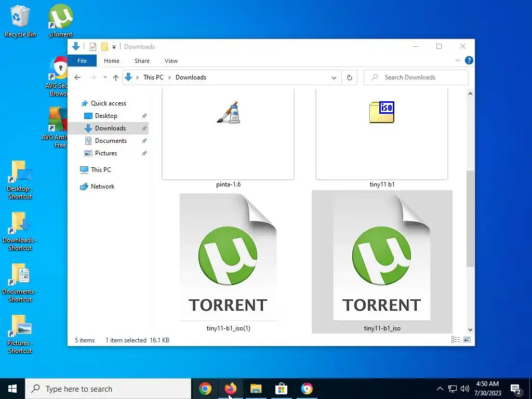
Task: Open File Explorer taskbar icon
Action: (256, 389)
